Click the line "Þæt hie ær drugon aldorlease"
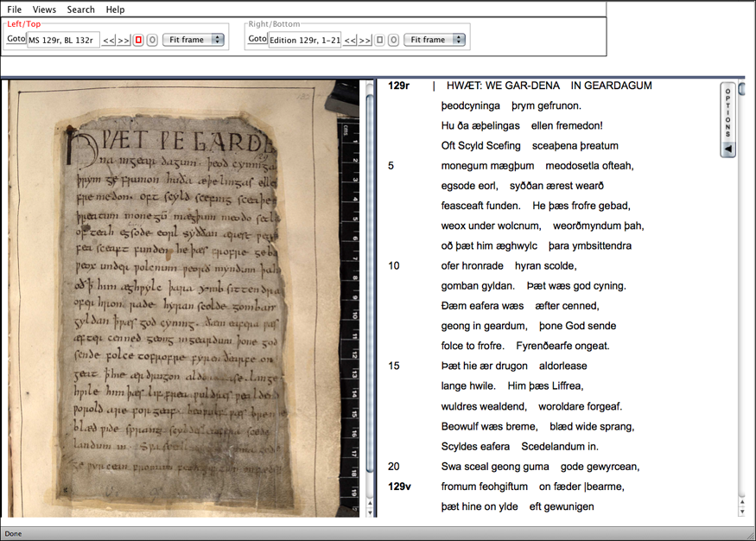Screen dimensions: 756x541 514,366
